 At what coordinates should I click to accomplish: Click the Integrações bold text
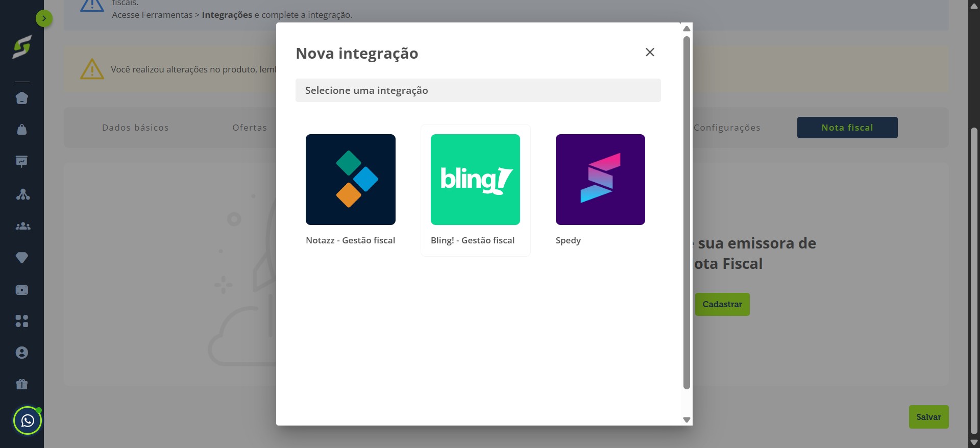point(227,15)
